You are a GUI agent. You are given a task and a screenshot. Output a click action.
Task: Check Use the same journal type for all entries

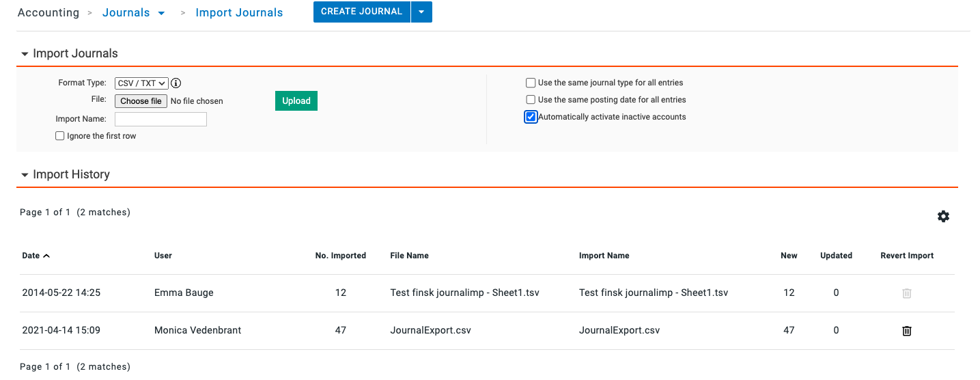pos(531,83)
